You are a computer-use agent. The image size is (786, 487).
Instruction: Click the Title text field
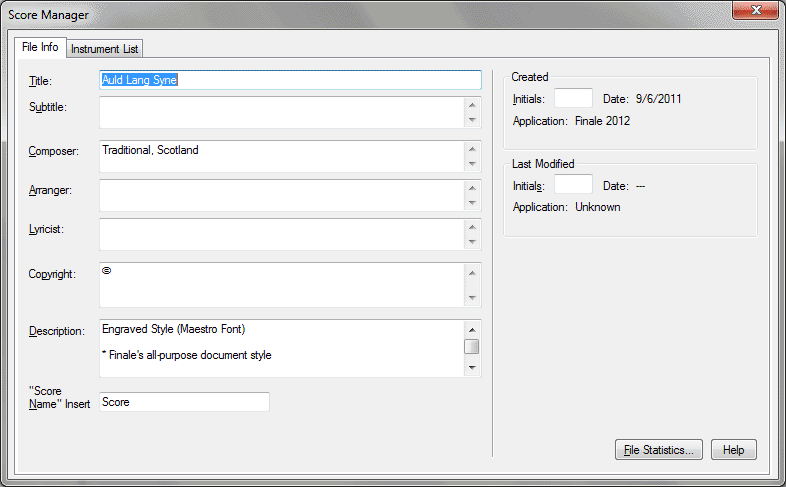[x=290, y=80]
